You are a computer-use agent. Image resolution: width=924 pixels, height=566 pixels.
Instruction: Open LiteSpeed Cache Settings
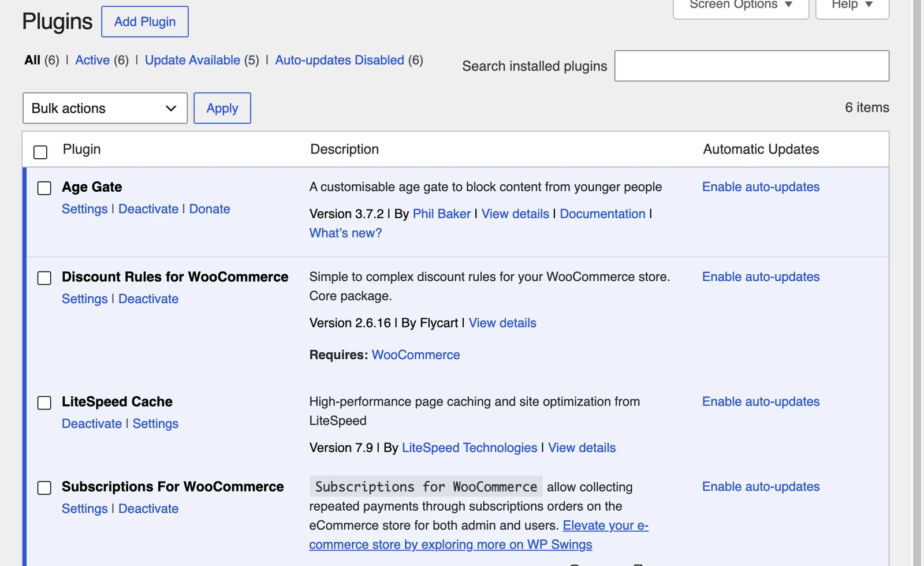[155, 423]
